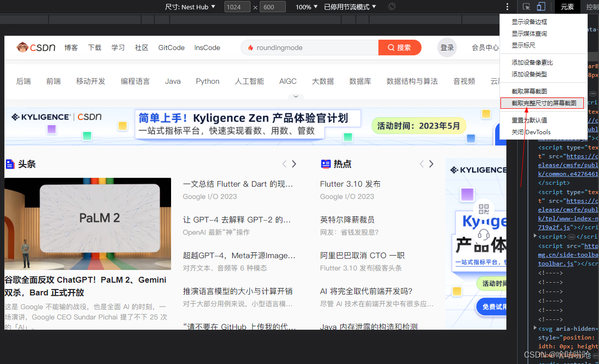Select the Java category tab
The width and height of the screenshot is (599, 364).
click(x=173, y=81)
